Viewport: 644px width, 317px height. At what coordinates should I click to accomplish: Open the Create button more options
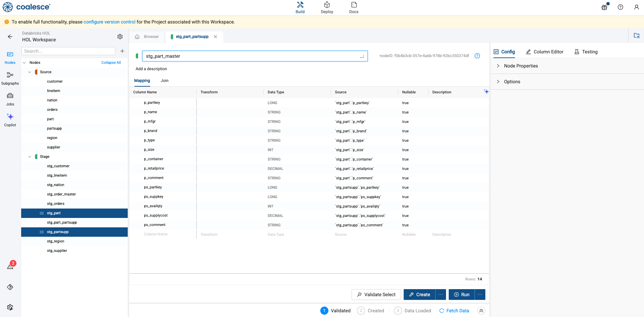coord(441,295)
